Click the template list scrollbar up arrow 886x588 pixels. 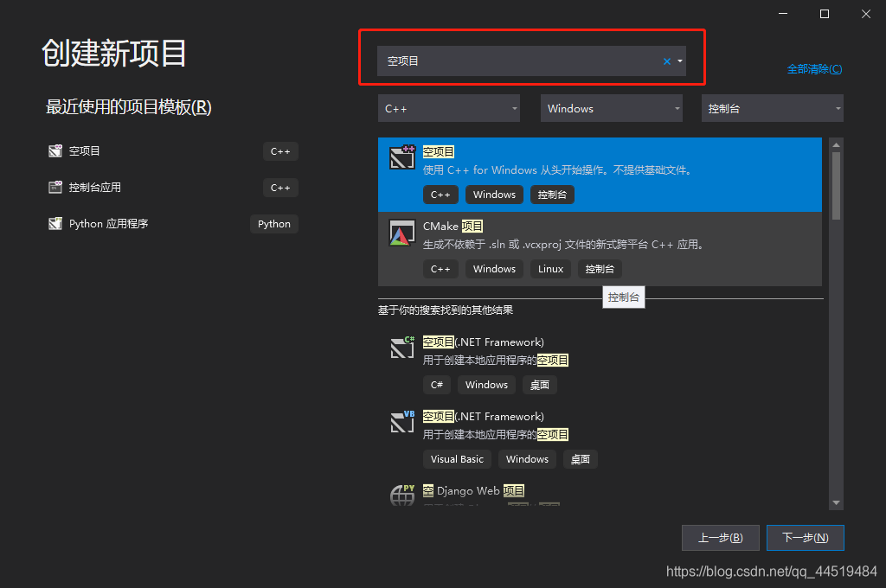837,145
